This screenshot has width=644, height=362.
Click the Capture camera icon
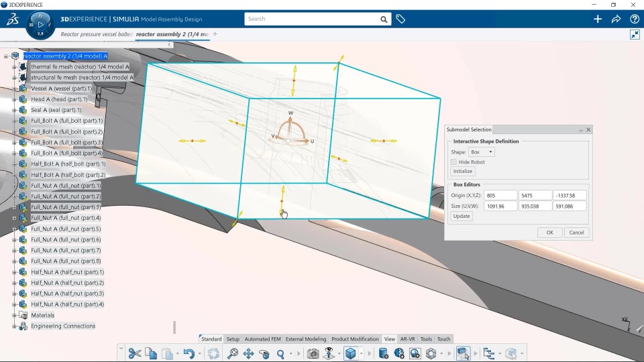click(x=313, y=353)
